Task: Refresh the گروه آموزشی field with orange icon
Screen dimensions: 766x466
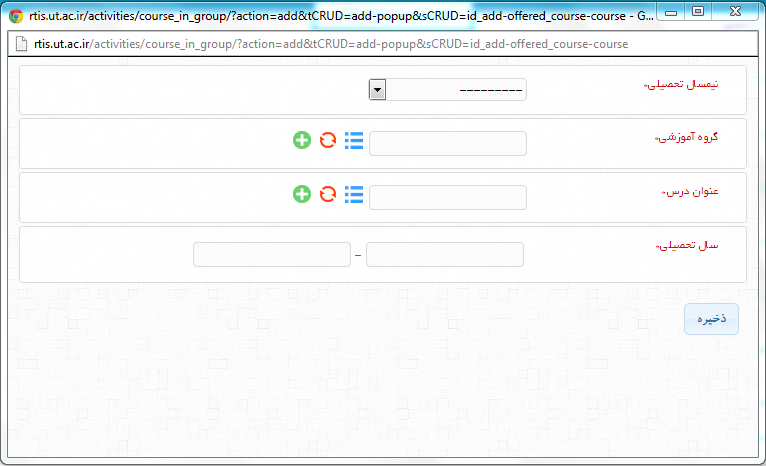Action: (x=328, y=140)
